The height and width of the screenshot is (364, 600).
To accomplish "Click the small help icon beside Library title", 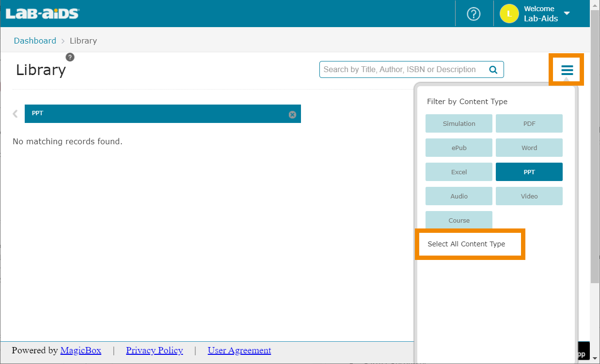I will click(70, 57).
